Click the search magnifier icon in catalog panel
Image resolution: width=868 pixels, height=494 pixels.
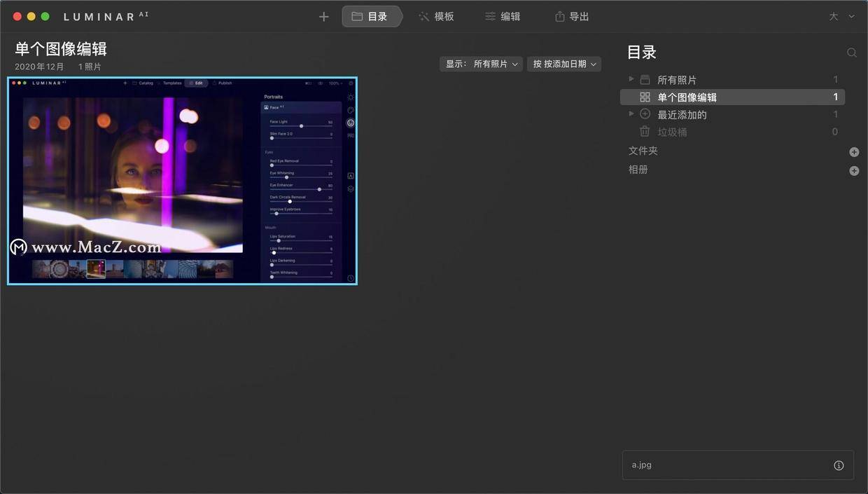[852, 53]
